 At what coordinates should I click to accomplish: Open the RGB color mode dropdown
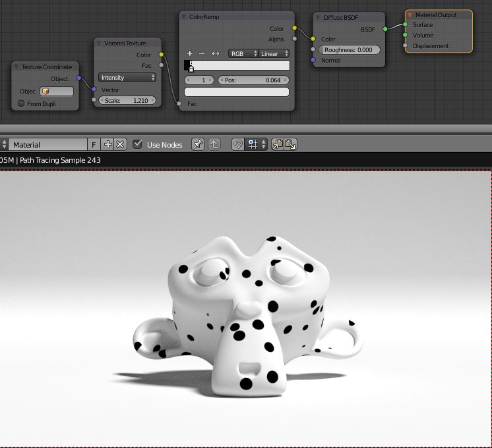pos(243,53)
